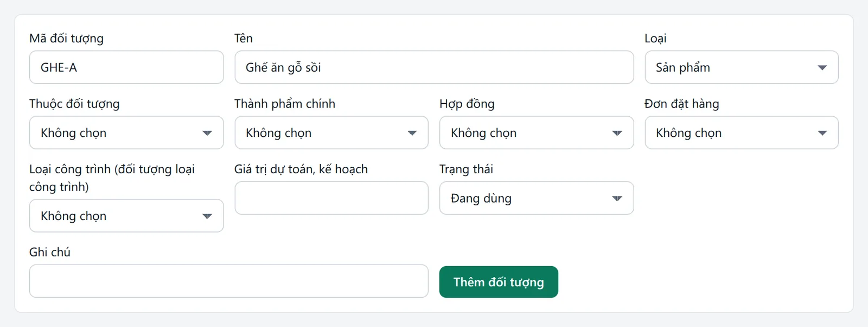Click the Thêm đối tượng button
The width and height of the screenshot is (868, 327).
(499, 282)
